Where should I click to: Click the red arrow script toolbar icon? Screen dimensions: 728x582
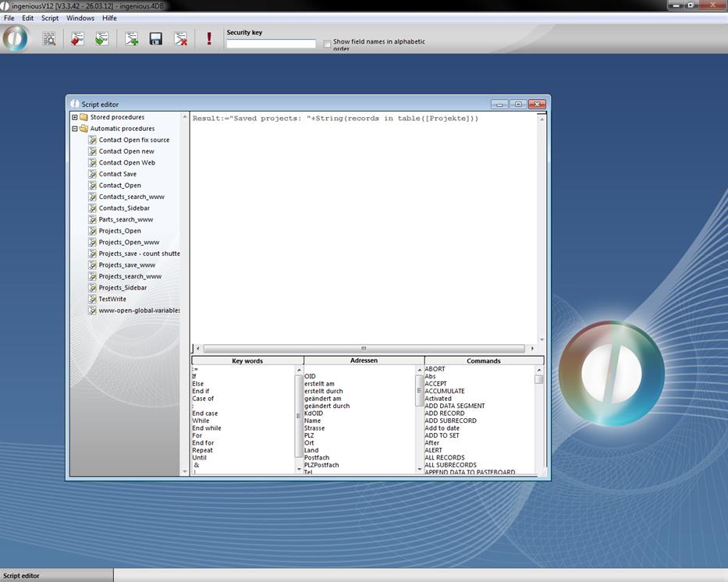[x=77, y=38]
